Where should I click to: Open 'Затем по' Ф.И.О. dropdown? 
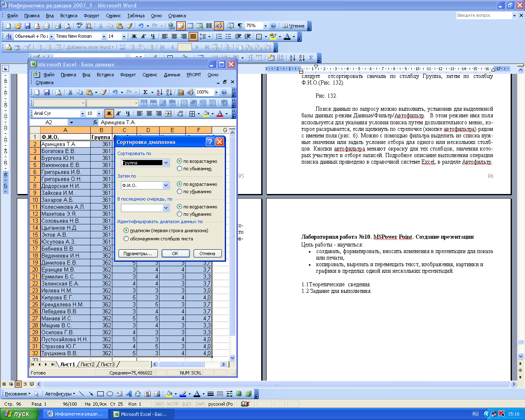point(166,185)
